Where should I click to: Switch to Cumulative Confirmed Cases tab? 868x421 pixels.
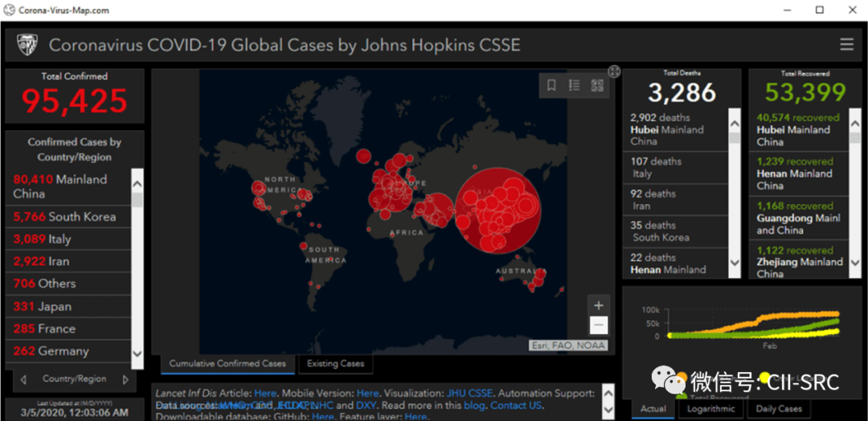pos(227,363)
